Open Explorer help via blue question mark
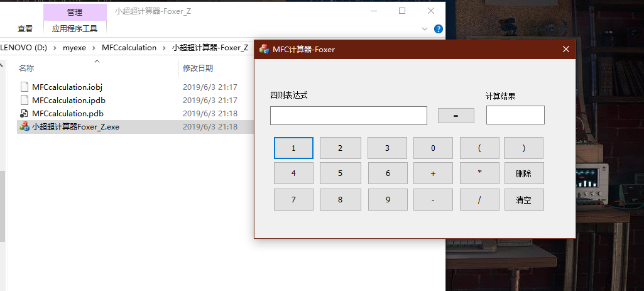Image resolution: width=644 pixels, height=291 pixels. pyautogui.click(x=438, y=29)
